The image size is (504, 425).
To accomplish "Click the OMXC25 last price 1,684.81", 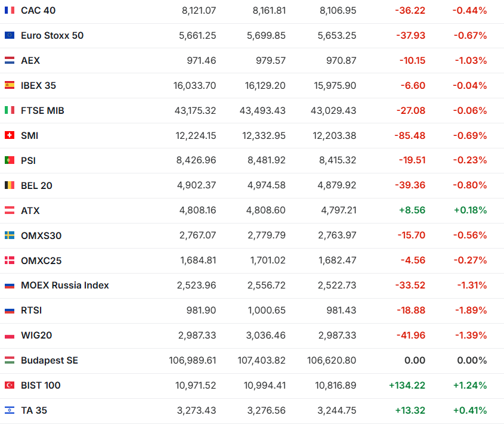I will pos(197,260).
